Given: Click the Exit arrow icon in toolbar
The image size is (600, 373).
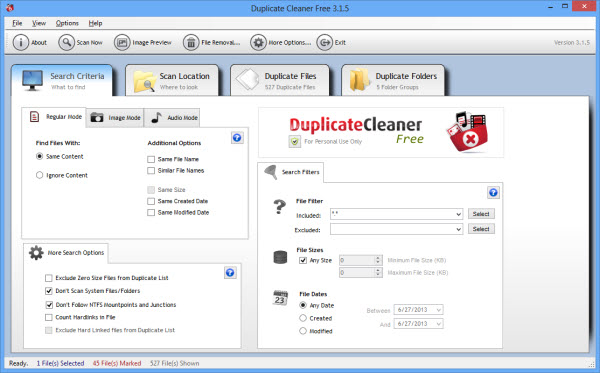Looking at the screenshot, I should [324, 42].
